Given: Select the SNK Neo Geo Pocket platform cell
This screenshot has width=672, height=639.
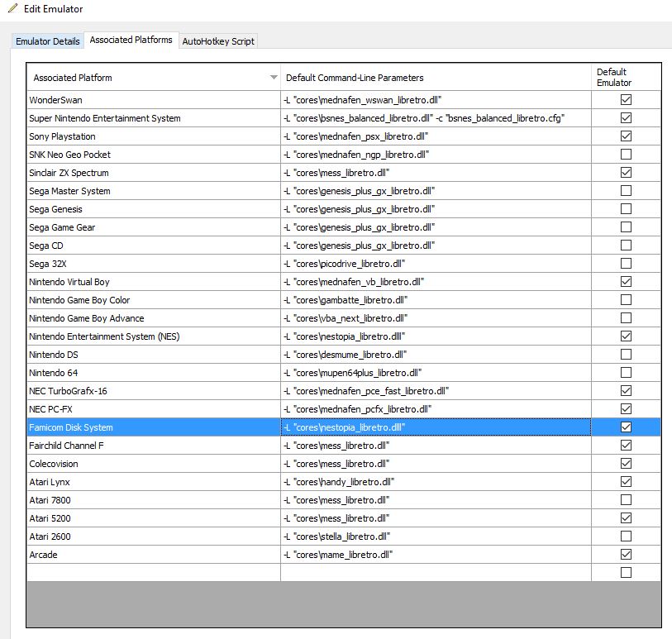Looking at the screenshot, I should [x=154, y=155].
